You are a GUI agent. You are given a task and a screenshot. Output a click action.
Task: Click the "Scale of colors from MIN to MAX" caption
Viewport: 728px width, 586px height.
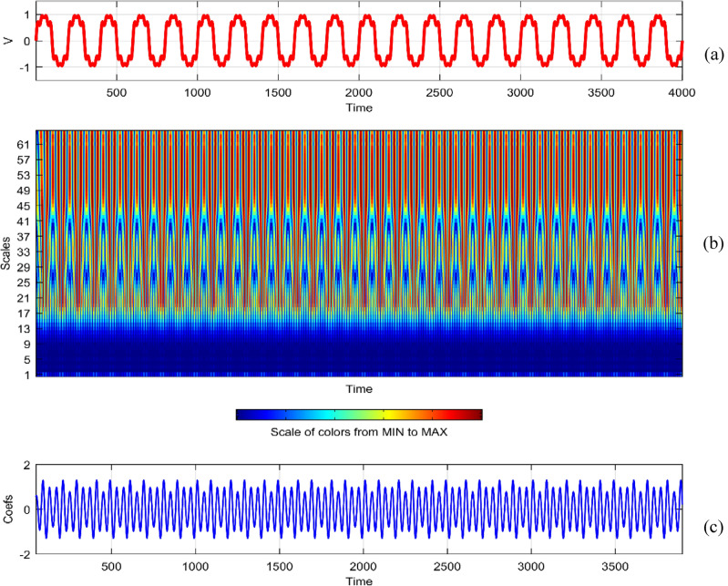tap(357, 431)
